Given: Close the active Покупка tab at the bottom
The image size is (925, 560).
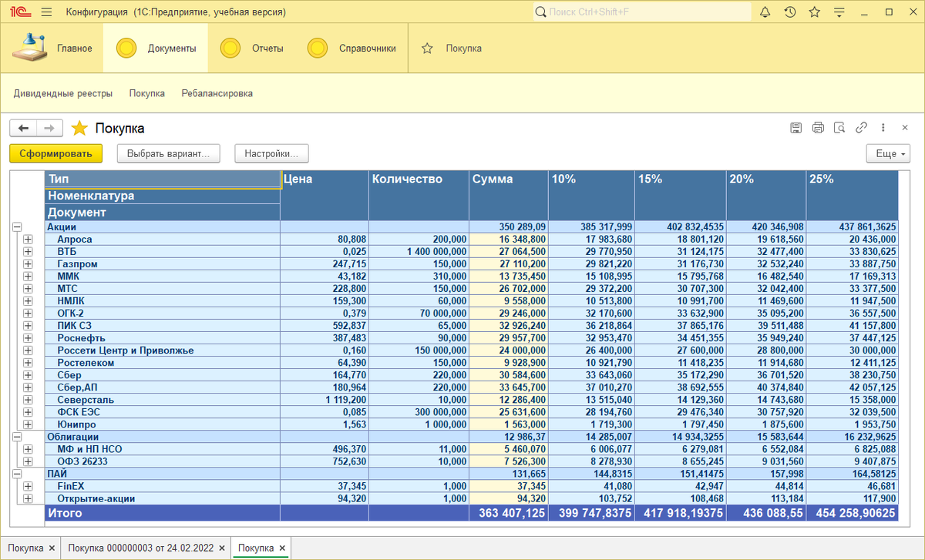Looking at the screenshot, I should [x=283, y=548].
